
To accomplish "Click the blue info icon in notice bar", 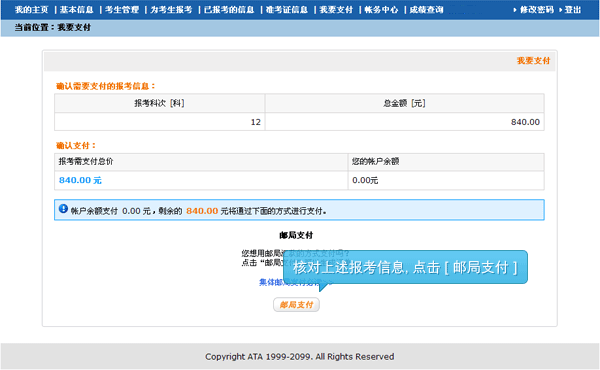I will tap(63, 209).
